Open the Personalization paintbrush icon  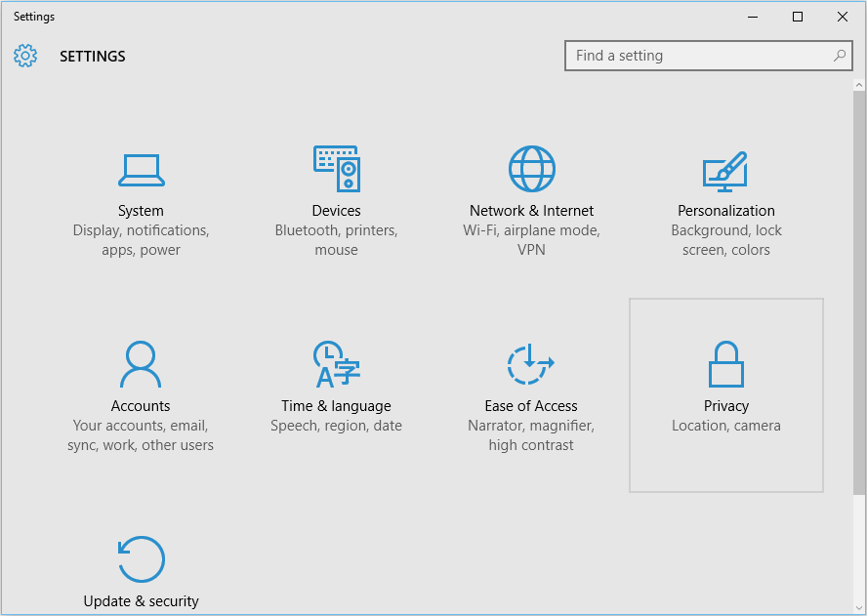pos(724,172)
